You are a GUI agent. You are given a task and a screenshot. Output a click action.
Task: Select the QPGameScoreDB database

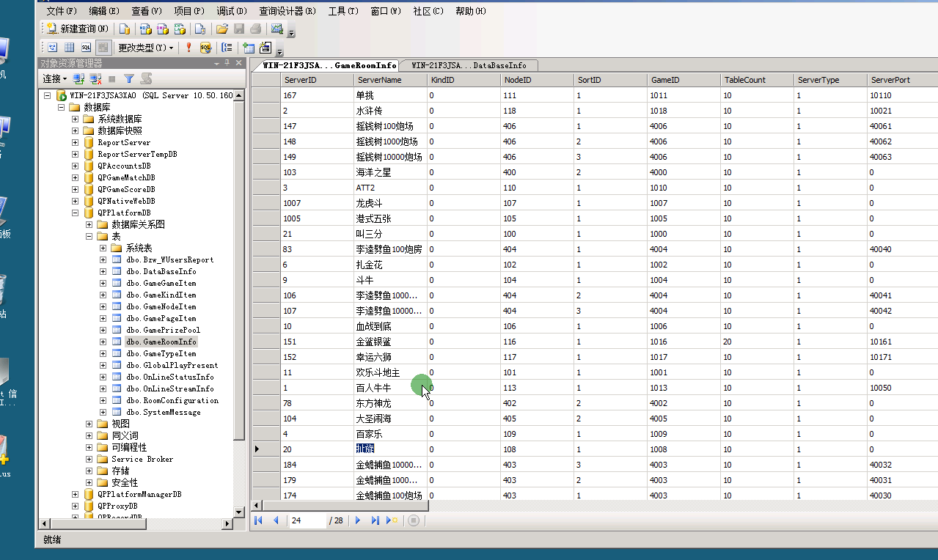coord(126,189)
